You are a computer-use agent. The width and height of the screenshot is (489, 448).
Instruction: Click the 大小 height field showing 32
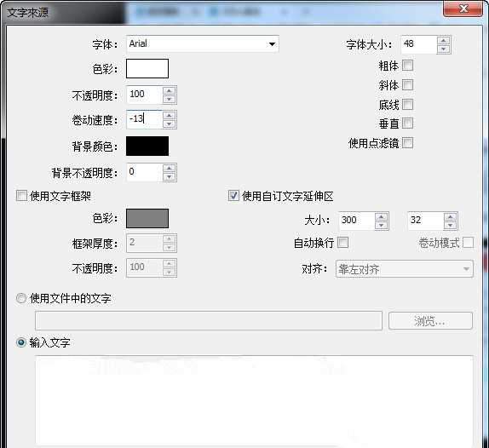coord(426,221)
